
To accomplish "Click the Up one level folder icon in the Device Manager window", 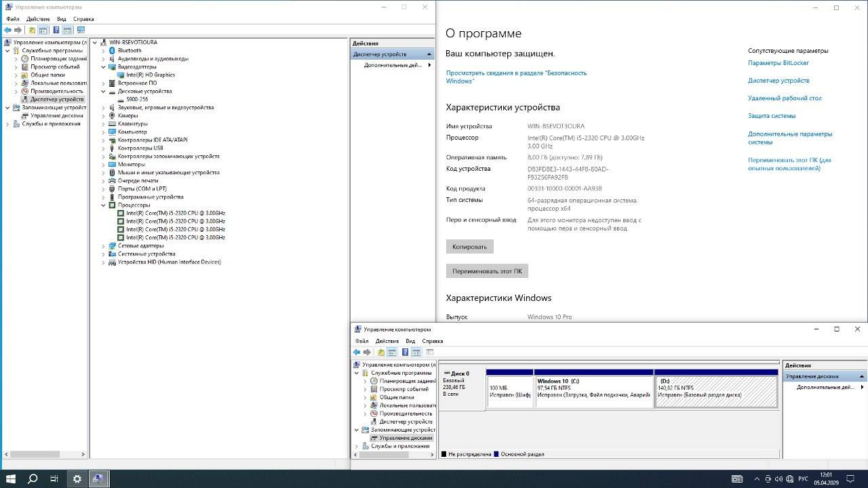I will tap(31, 30).
